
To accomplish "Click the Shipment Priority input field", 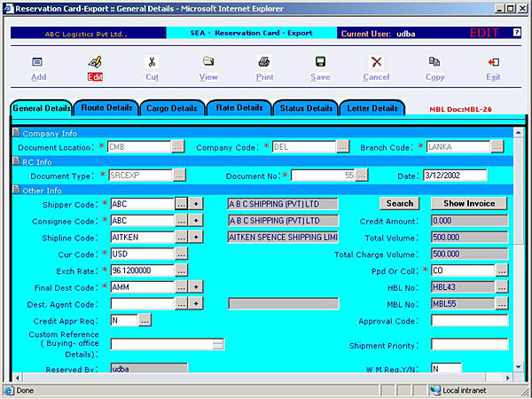I will (x=470, y=344).
